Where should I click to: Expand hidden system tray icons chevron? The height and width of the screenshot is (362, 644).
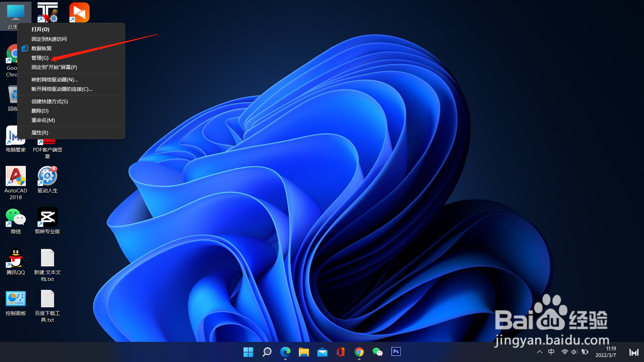(540, 352)
